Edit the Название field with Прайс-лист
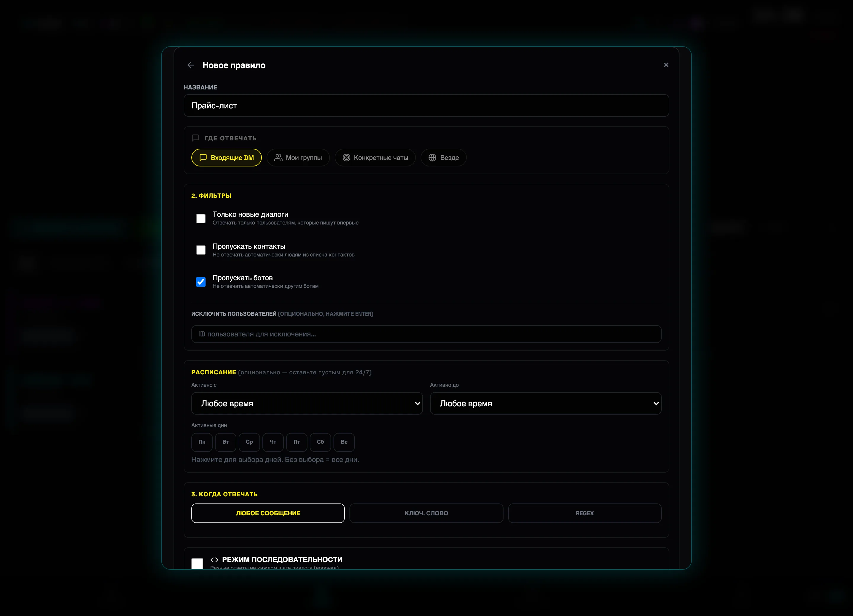The width and height of the screenshot is (853, 616). coord(426,106)
